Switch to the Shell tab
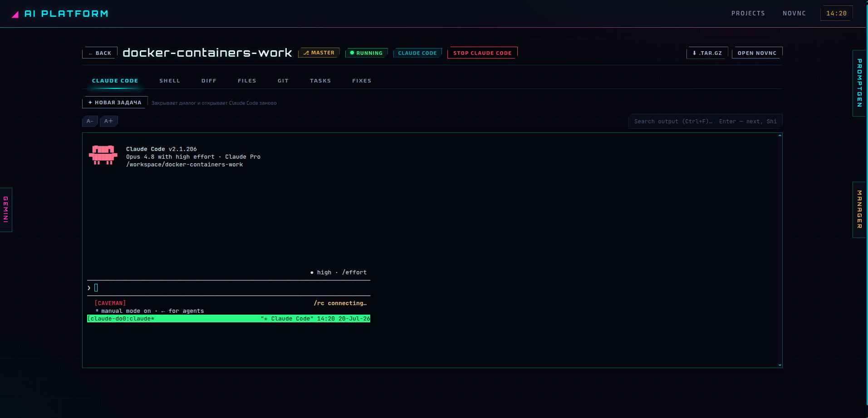This screenshot has height=418, width=868. pyautogui.click(x=170, y=81)
